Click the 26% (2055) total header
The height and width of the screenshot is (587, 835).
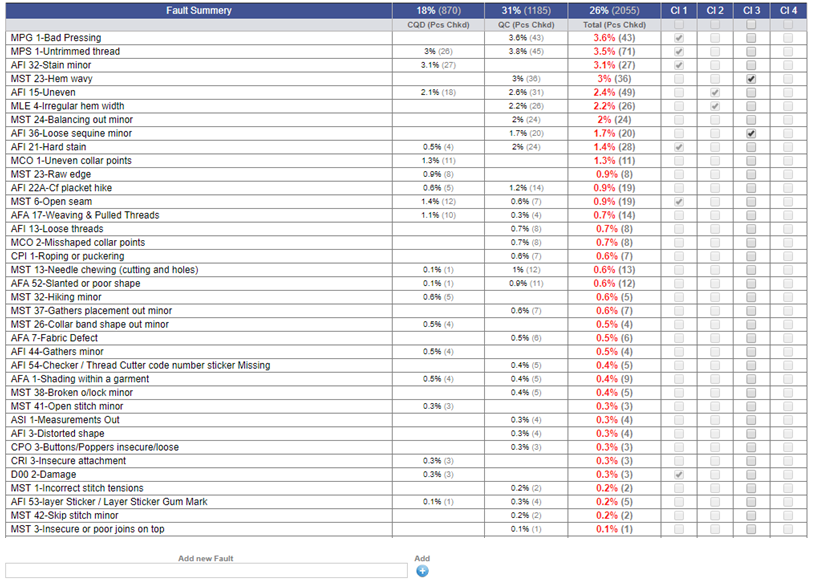pyautogui.click(x=614, y=10)
